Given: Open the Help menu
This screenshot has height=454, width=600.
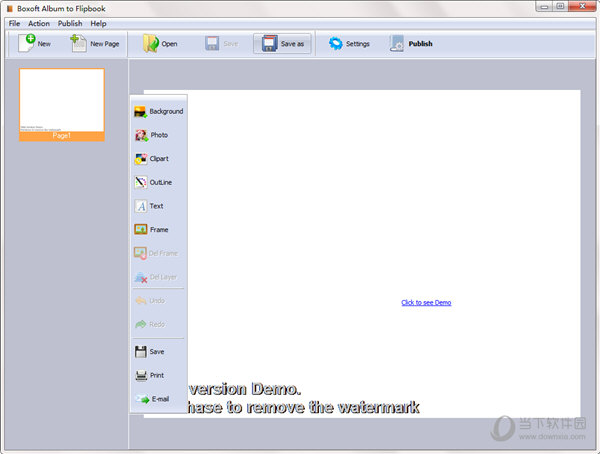Looking at the screenshot, I should 98,23.
